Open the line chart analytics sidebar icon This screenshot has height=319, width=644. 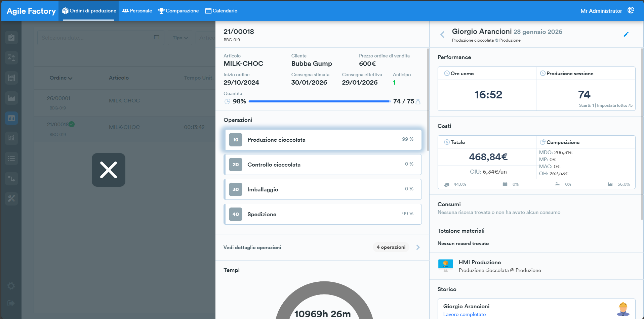coord(11,138)
